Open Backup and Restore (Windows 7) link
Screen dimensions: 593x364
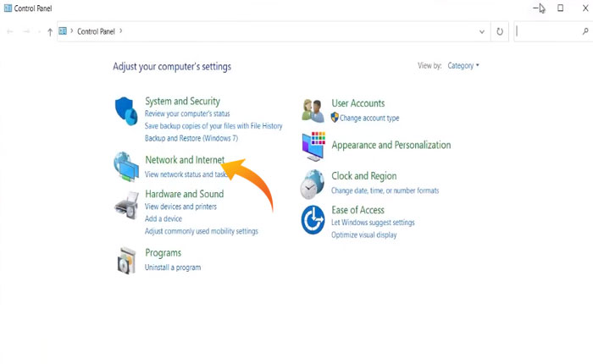[191, 138]
